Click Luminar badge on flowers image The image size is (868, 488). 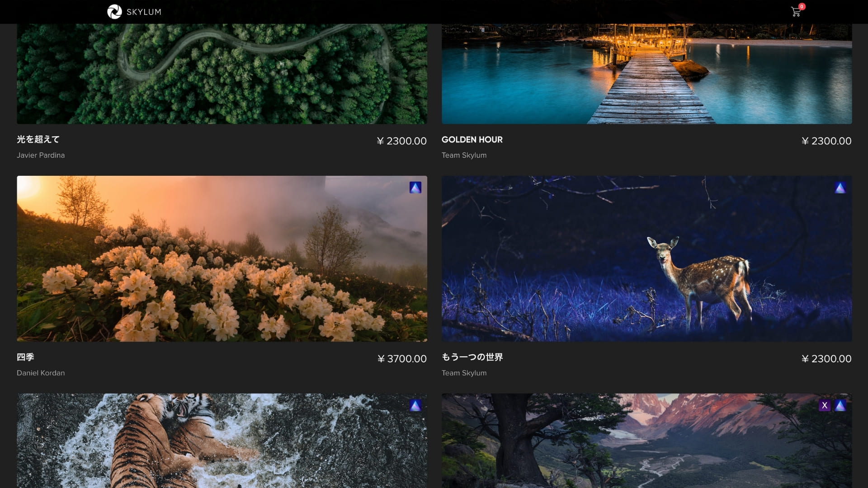coord(415,188)
